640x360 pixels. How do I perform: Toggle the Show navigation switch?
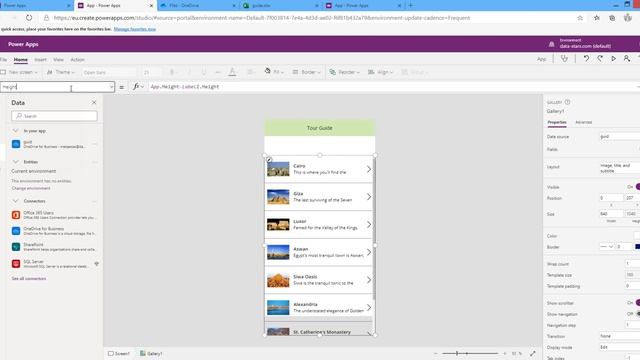coord(637,314)
